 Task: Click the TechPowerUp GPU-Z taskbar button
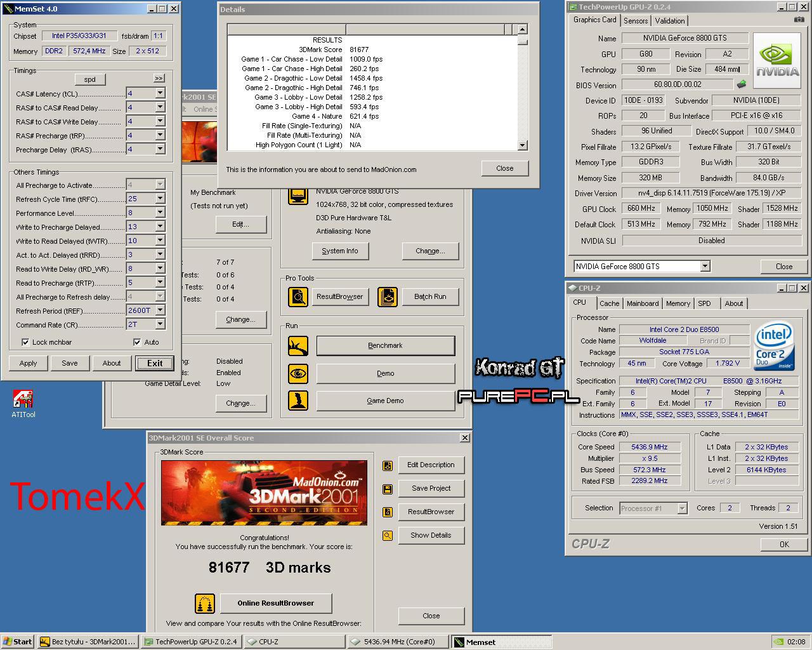[192, 642]
